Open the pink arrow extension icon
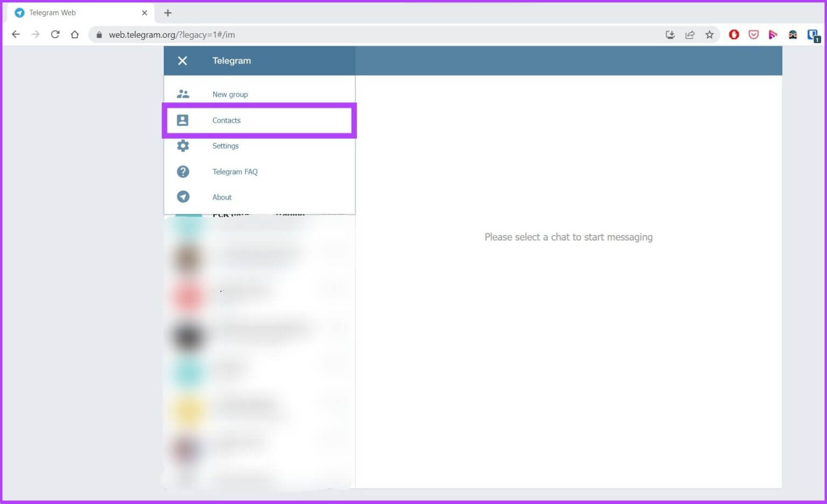This screenshot has height=504, width=827. [773, 34]
